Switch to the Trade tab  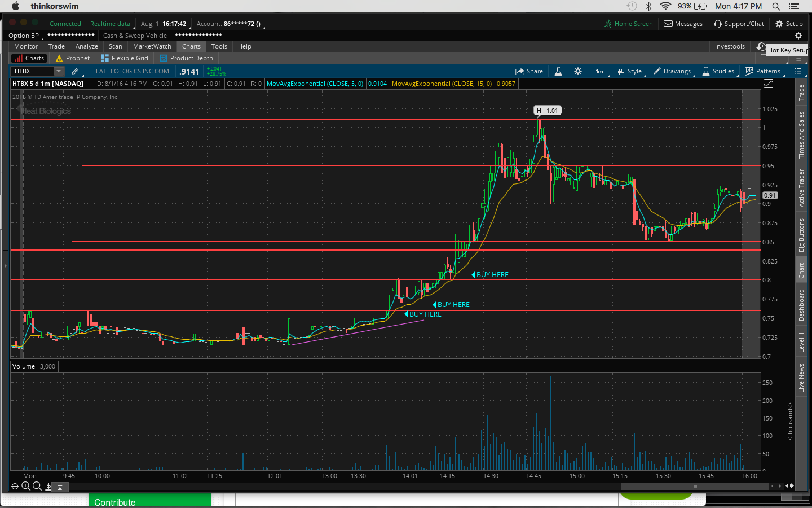56,46
